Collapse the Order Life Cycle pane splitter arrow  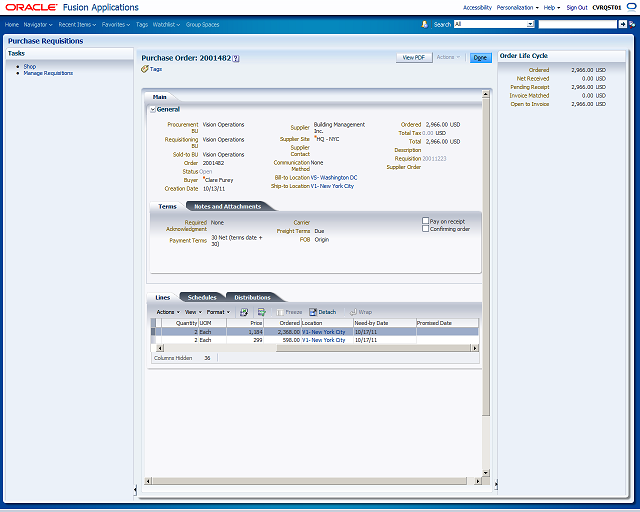[x=496, y=485]
